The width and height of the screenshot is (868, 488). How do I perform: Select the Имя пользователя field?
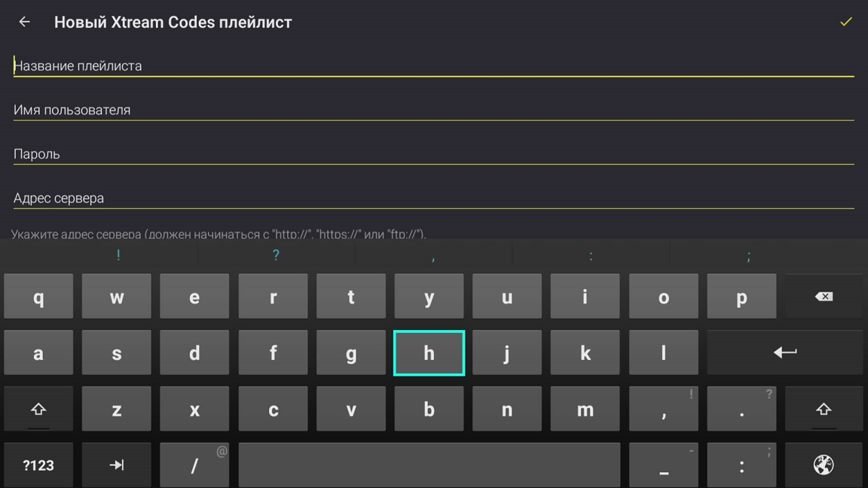coord(433,110)
